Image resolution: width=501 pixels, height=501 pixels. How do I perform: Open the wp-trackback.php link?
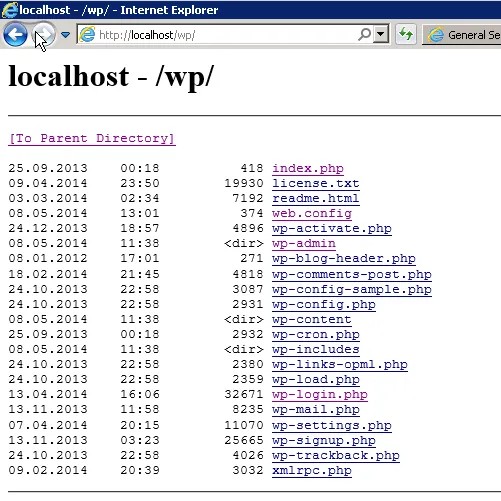(336, 455)
